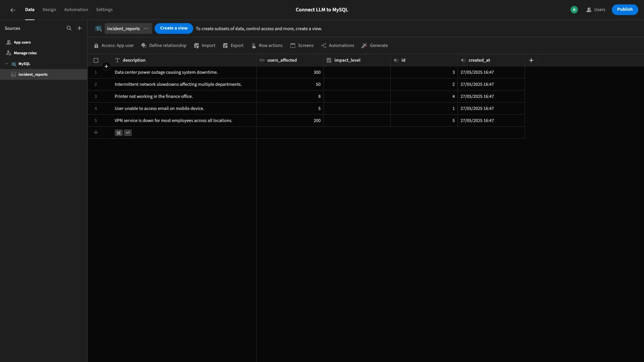The image size is (644, 362).
Task: Click row number 4 cell
Action: pos(96,109)
